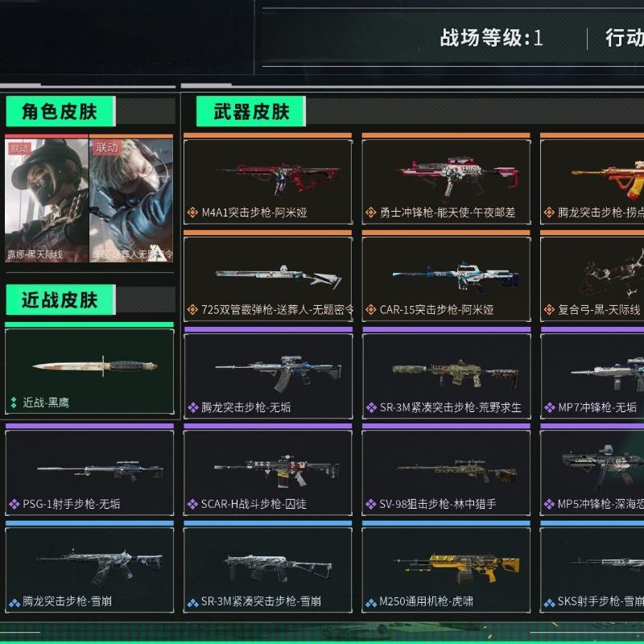Screen dimensions: 644x644
Task: Select the SV-98狙击步枪-林中猎手 skin
Action: [446, 473]
